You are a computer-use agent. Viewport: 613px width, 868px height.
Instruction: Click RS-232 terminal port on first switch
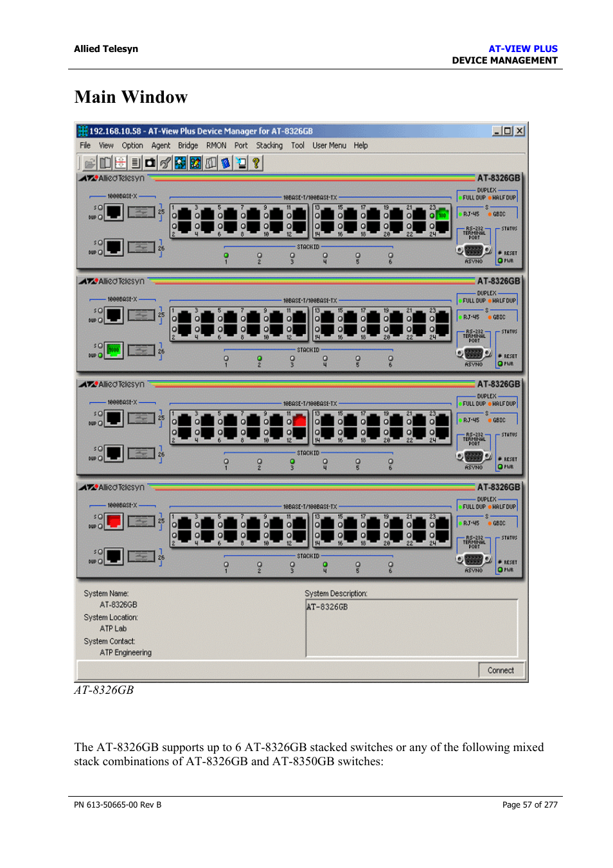tap(474, 251)
